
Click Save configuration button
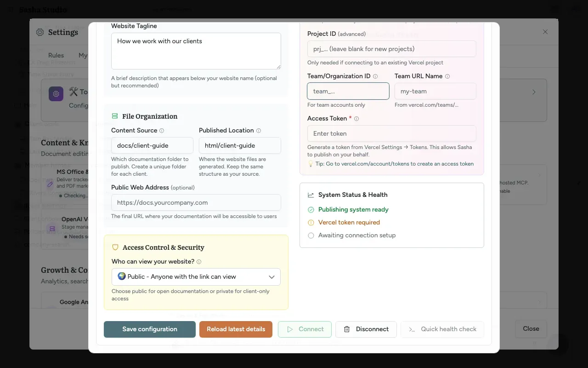click(x=150, y=329)
